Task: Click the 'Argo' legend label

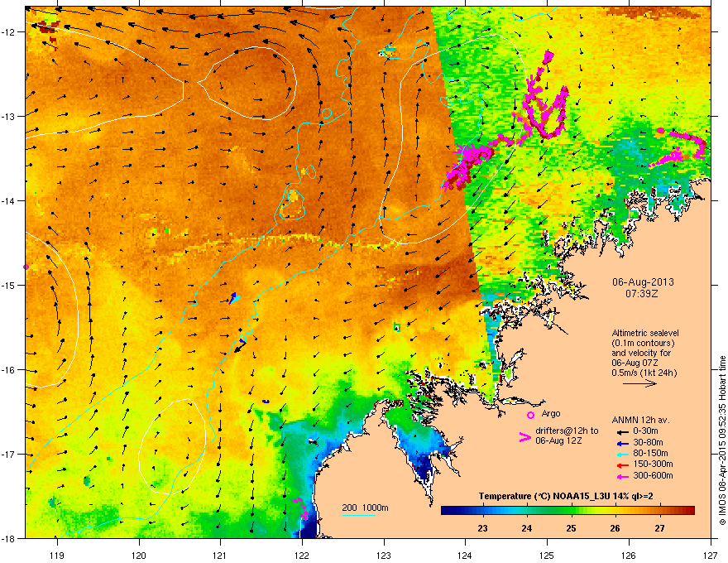Action: pos(551,413)
